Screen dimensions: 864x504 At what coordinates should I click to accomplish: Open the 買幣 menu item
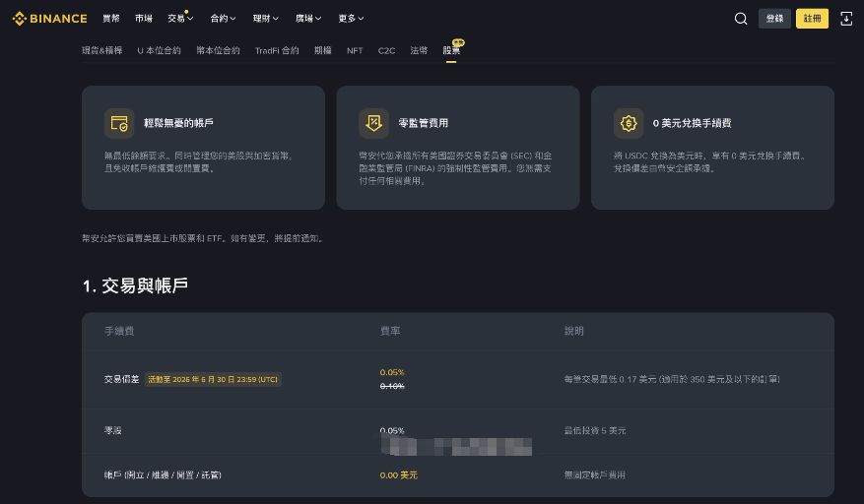(110, 18)
